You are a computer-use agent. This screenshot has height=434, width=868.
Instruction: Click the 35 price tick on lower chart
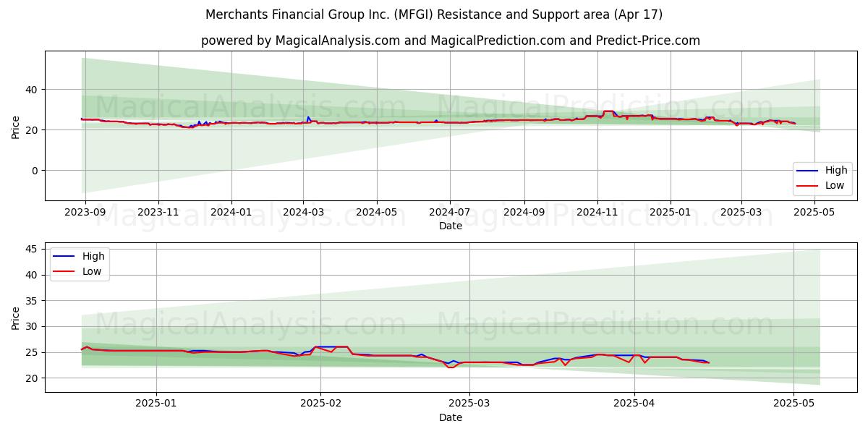[x=32, y=301]
